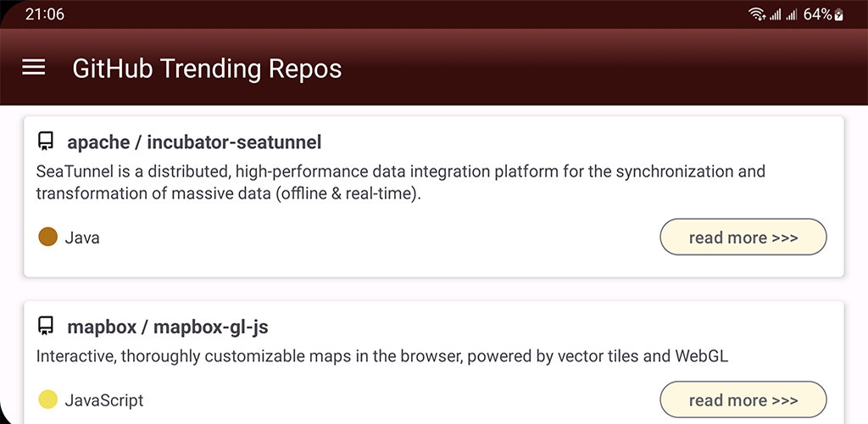Image resolution: width=868 pixels, height=424 pixels.
Task: Tap the Wi-Fi status icon
Action: tap(757, 14)
